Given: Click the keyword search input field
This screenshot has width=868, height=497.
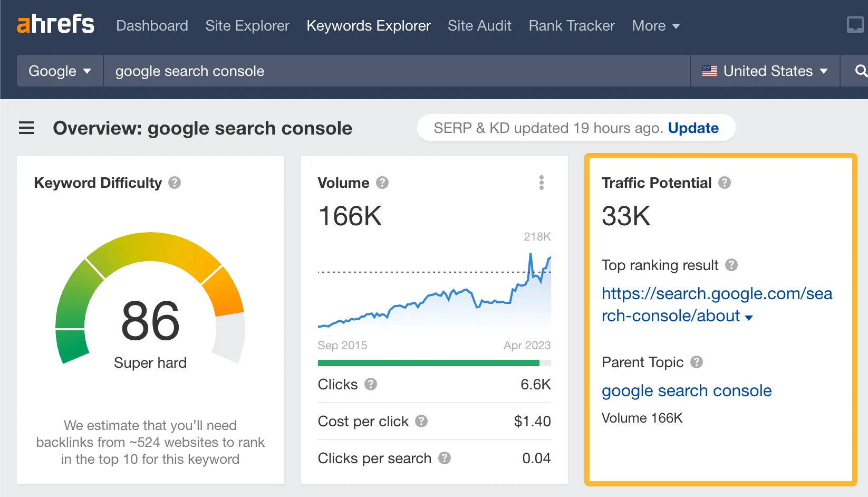Looking at the screenshot, I should 396,71.
